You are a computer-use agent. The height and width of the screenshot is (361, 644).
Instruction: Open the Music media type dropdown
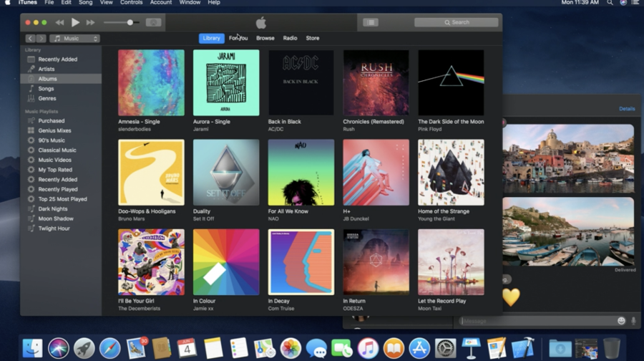(x=74, y=39)
